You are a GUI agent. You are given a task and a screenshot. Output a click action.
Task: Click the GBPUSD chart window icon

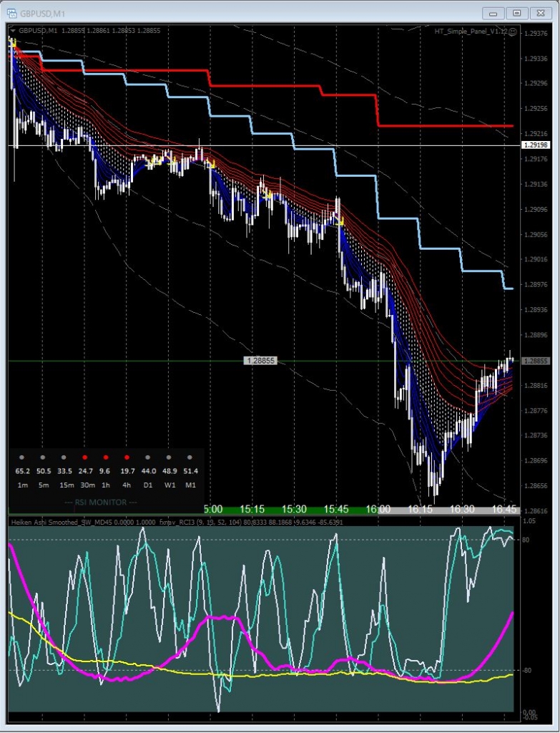[11, 13]
